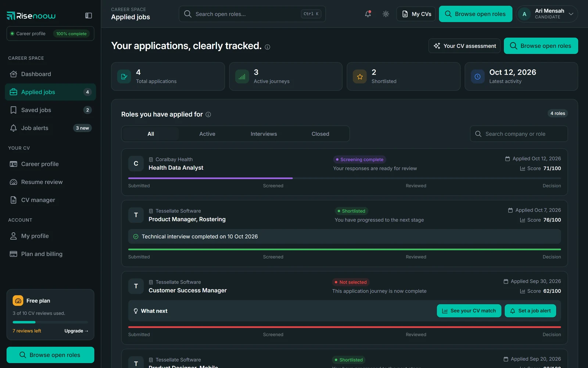Click See your CV match button

[469, 311]
